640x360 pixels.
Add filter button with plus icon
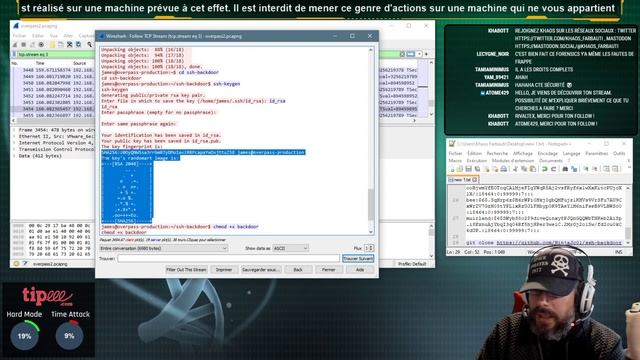tap(427, 54)
